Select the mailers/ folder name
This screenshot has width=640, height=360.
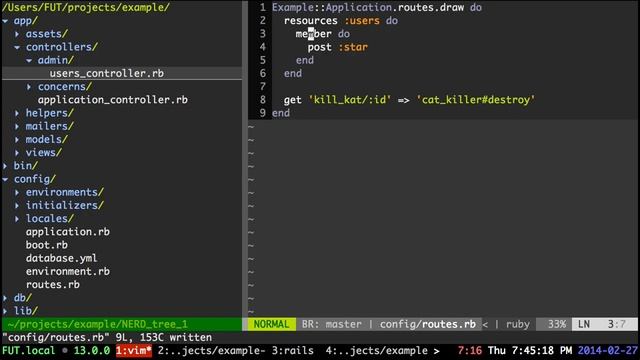[x=50, y=127]
